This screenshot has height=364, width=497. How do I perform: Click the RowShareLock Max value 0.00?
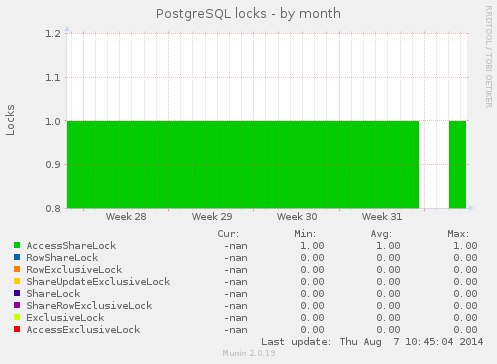point(465,258)
